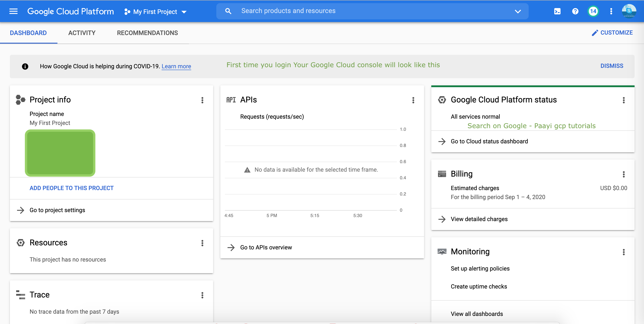Screen dimensions: 644x324
Task: Click arrow icon beside Go to project settings
Action: [x=20, y=210]
